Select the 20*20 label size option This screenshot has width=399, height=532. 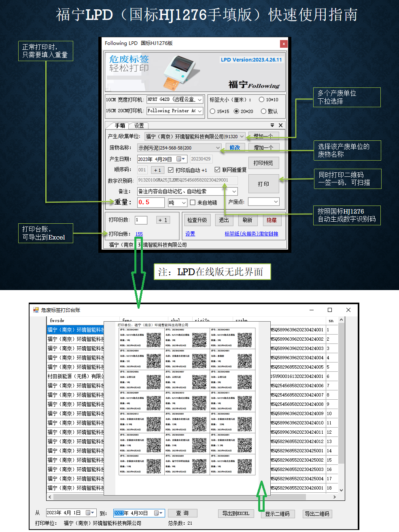coord(236,111)
